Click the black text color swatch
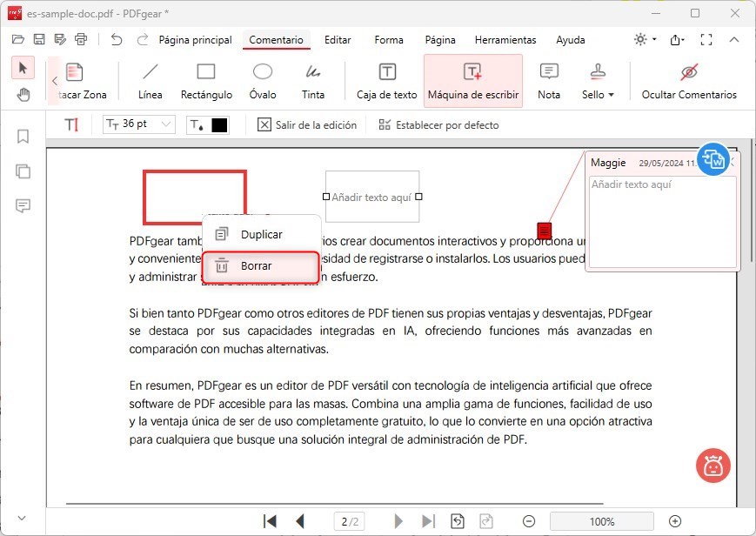 click(x=219, y=125)
